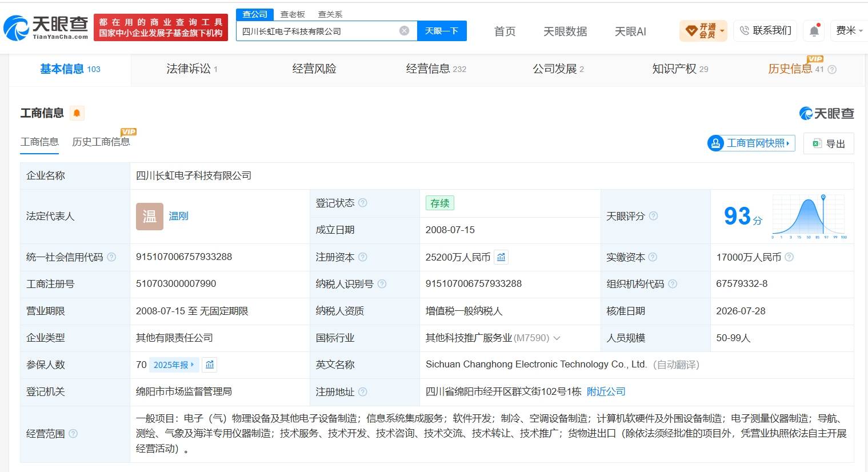The image size is (868, 472).
Task: Click the orange alert bell beside 工商信息
Action: tap(77, 113)
